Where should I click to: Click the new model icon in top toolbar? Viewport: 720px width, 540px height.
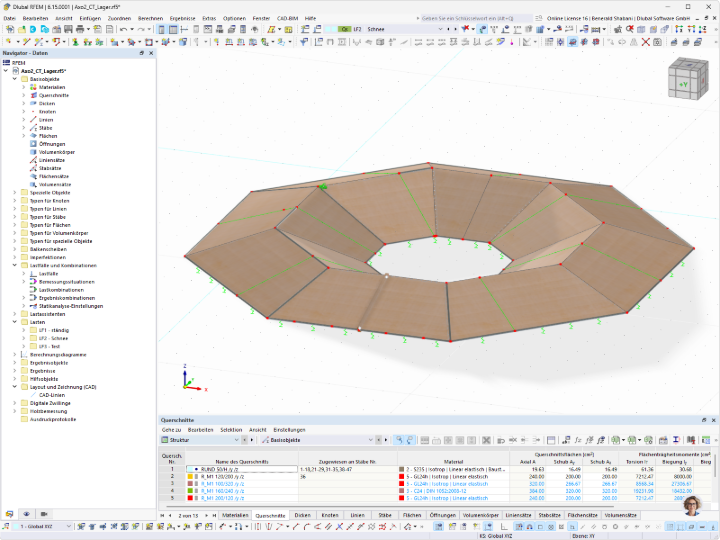pyautogui.click(x=10, y=29)
